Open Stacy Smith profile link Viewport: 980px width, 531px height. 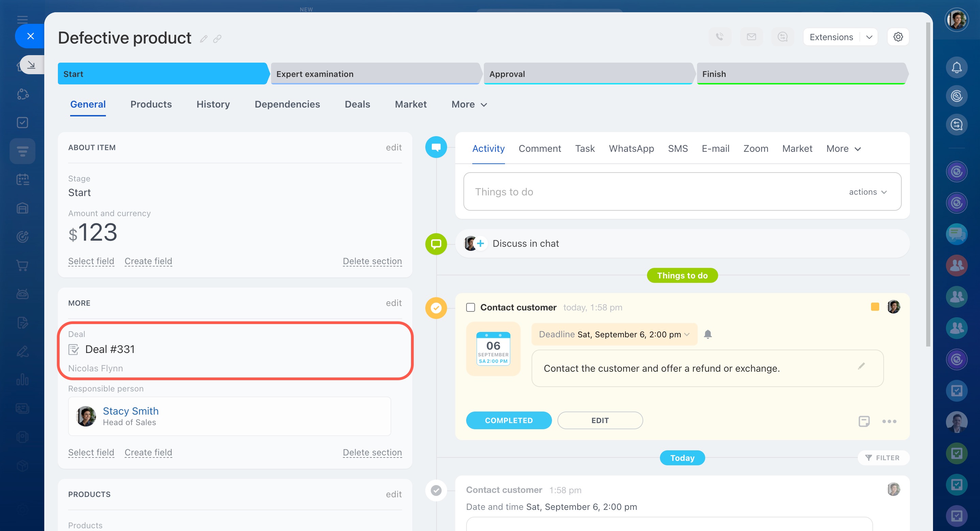click(x=130, y=411)
